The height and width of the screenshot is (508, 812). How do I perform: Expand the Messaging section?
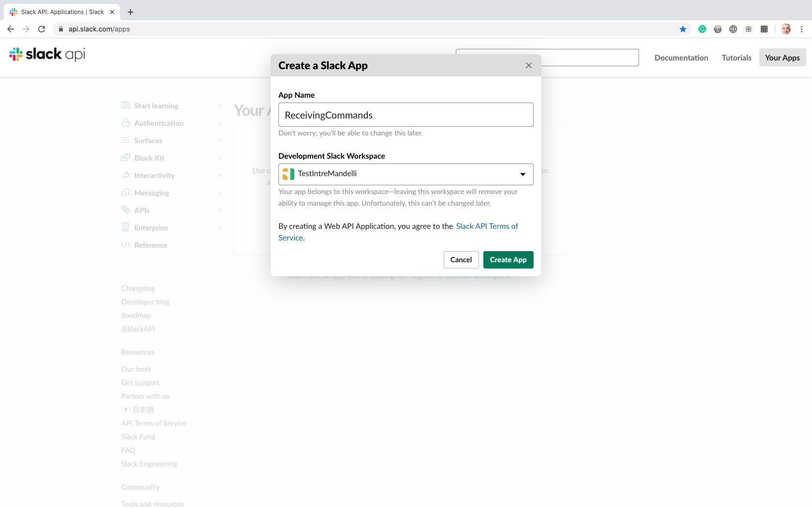tap(220, 193)
